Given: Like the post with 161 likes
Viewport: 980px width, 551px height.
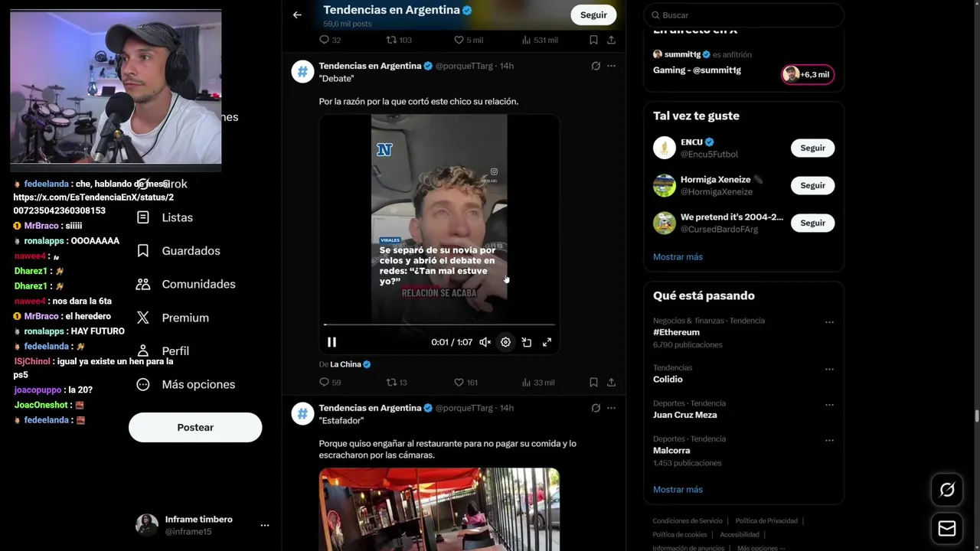Looking at the screenshot, I should (465, 382).
